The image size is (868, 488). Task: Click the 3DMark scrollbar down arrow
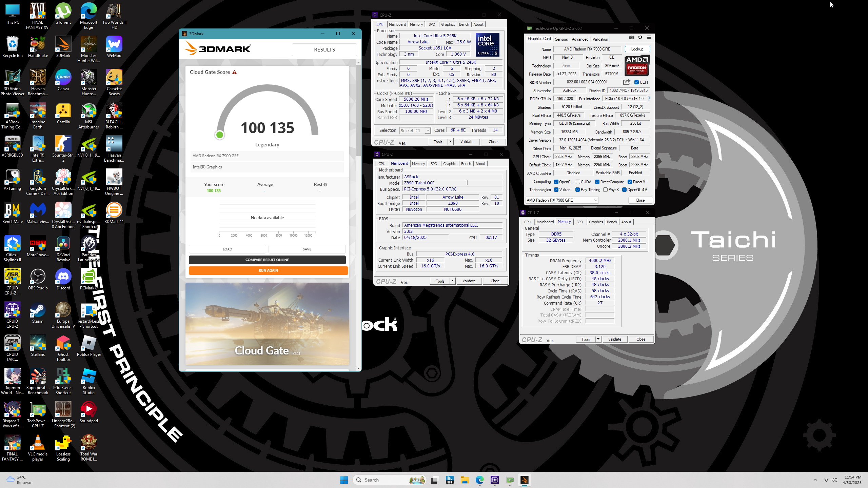click(x=358, y=368)
